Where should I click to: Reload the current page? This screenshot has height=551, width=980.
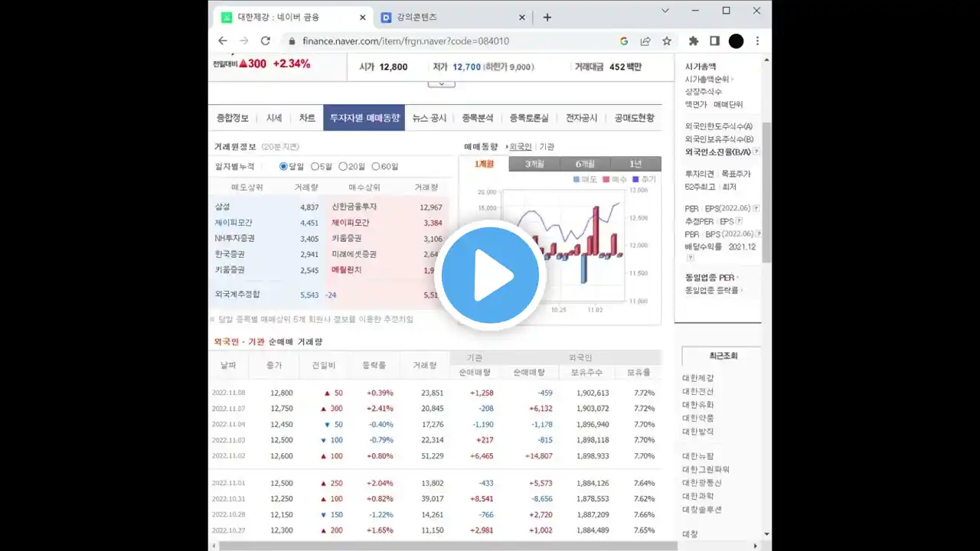(x=266, y=41)
